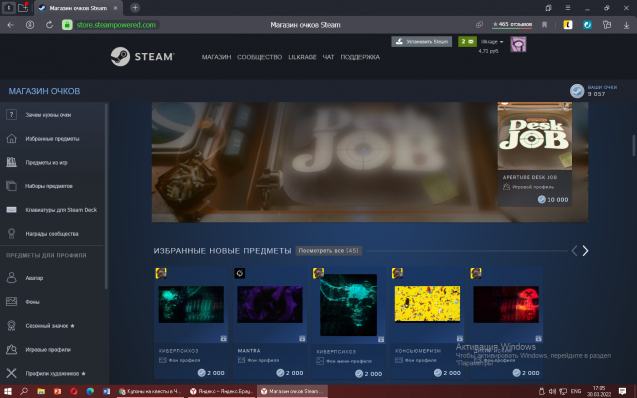
Task: Open notifications envelope indicator in Steam header
Action: pos(467,41)
